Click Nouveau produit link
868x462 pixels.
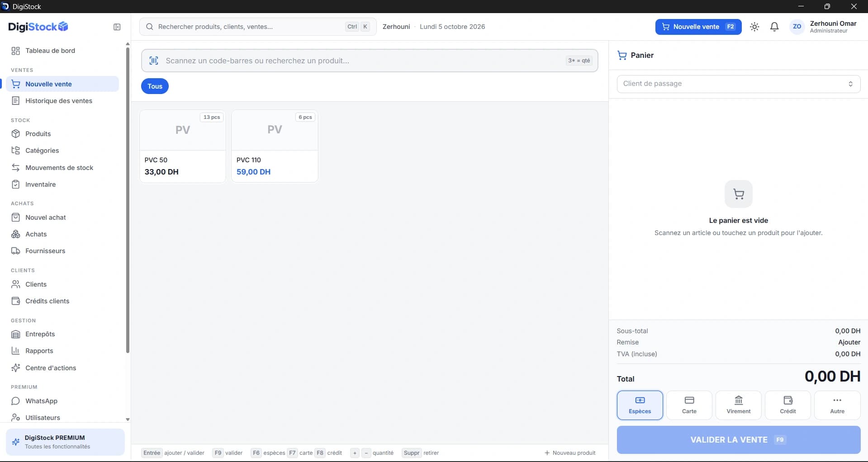[x=570, y=453]
